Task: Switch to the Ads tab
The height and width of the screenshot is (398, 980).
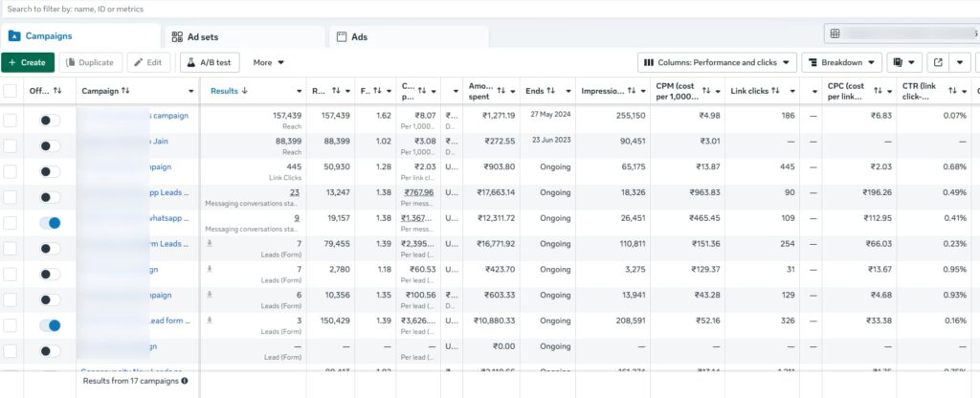Action: tap(359, 36)
